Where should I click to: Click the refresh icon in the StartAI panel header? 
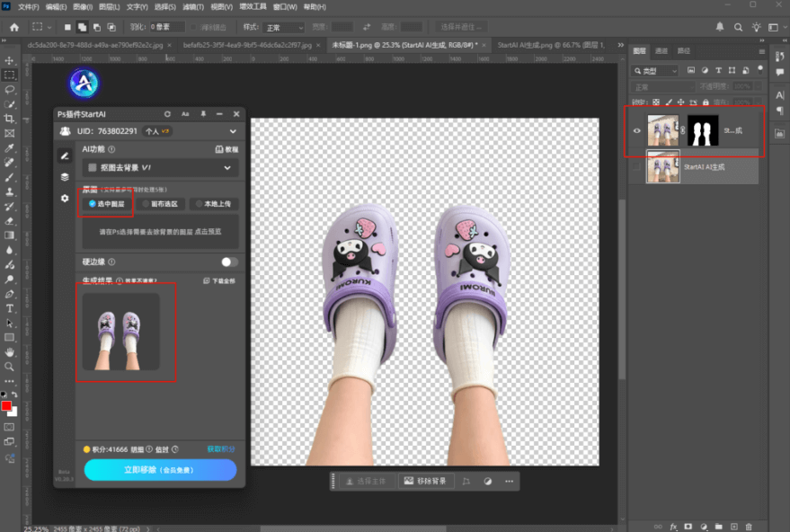(x=167, y=114)
